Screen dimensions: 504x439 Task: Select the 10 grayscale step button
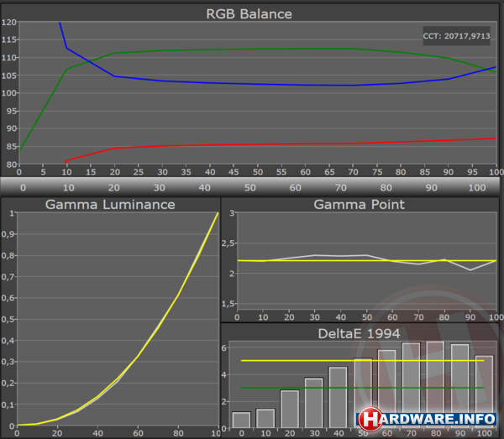(x=69, y=186)
